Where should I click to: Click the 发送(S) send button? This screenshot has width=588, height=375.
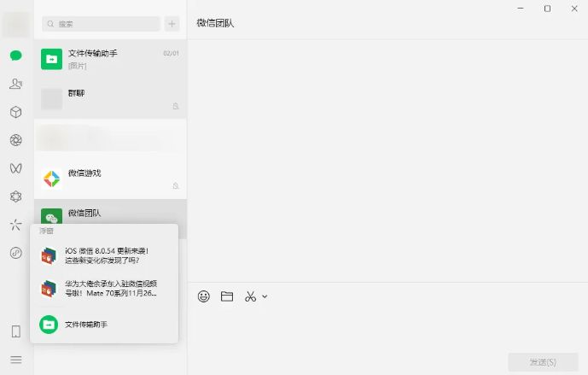[543, 362]
